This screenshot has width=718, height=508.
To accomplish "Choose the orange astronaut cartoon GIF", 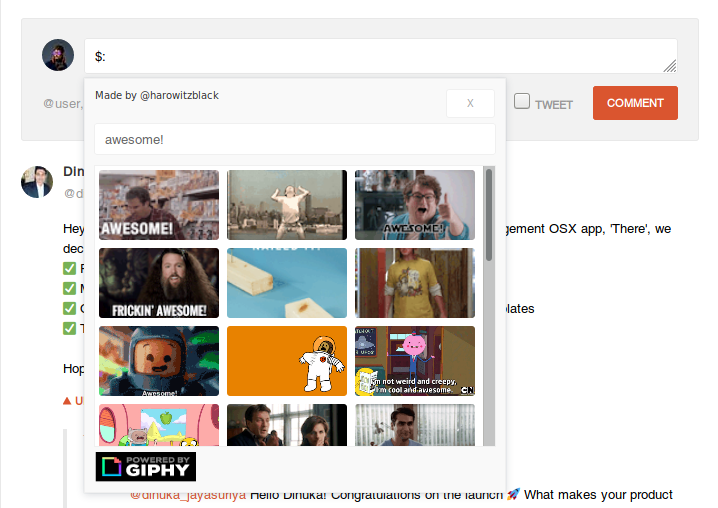I will coord(287,361).
